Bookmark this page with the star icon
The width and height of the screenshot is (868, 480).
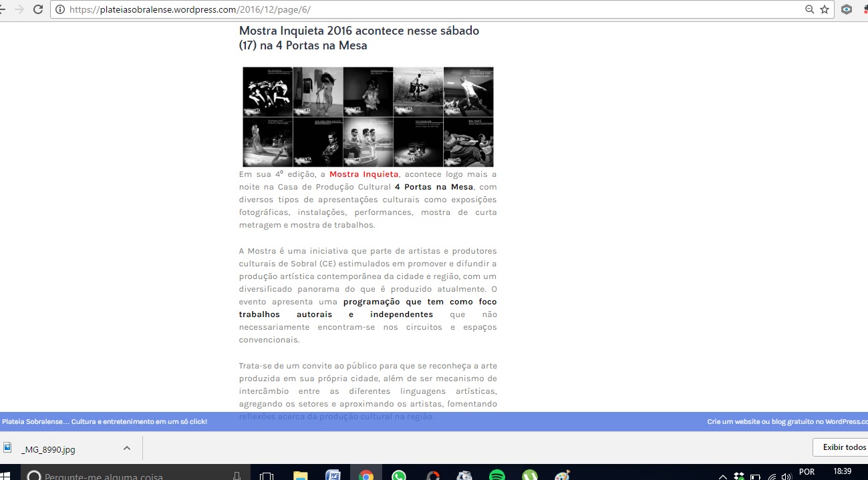pos(825,9)
